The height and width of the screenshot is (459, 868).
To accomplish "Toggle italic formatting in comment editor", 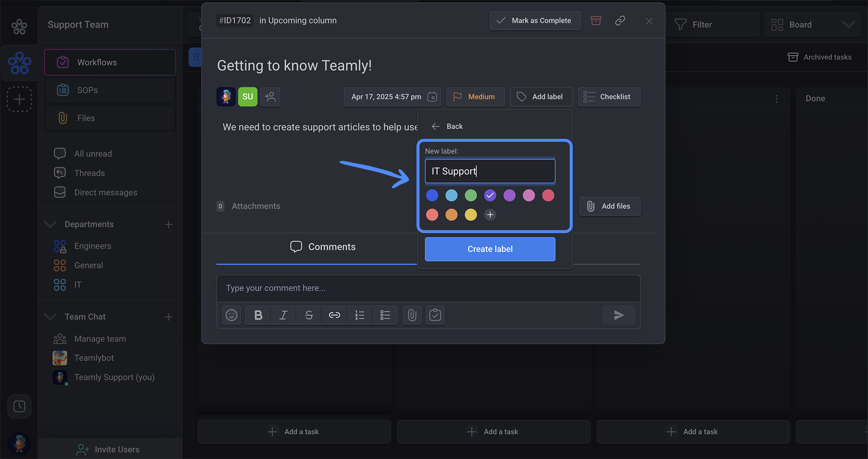I will [283, 315].
